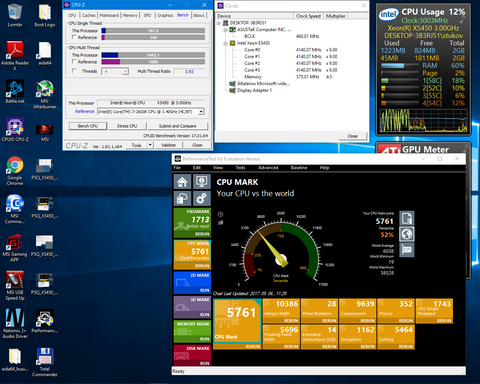Image resolution: width=480 pixels, height=384 pixels.
Task: Open PerformanceTest preferences gear icon
Action: coord(202,199)
